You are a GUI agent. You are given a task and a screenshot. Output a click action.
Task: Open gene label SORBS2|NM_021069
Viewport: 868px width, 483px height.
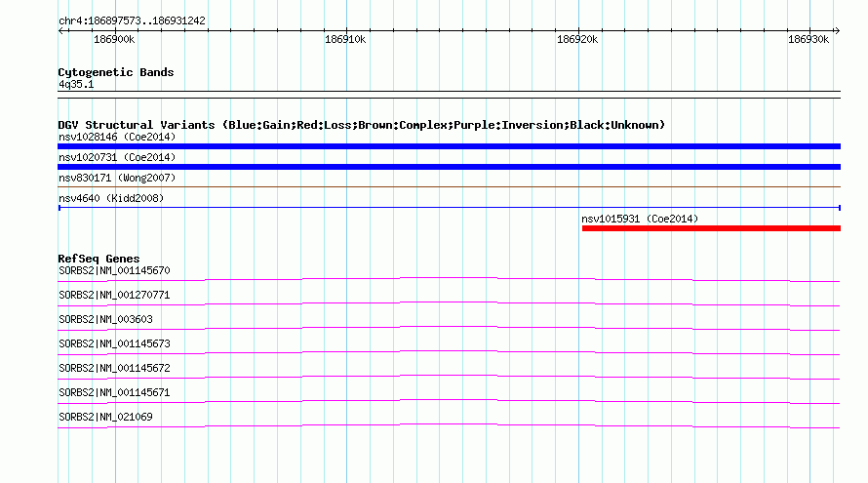click(105, 417)
